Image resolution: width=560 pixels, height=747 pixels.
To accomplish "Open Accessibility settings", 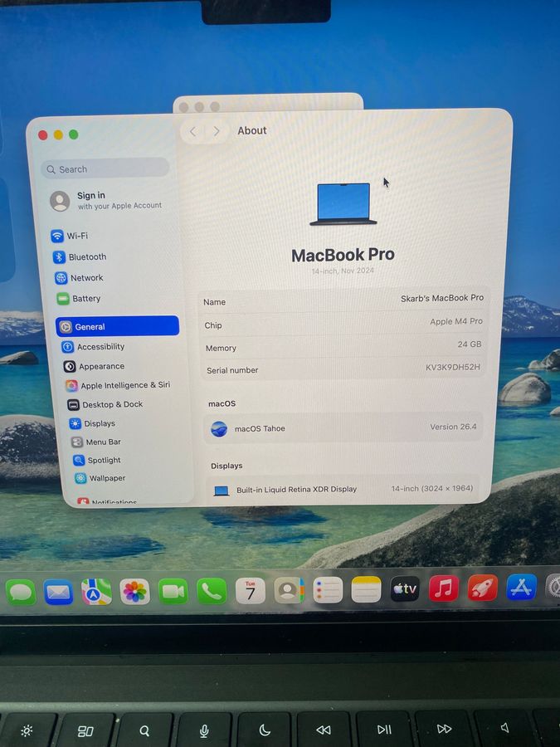I will tap(100, 347).
